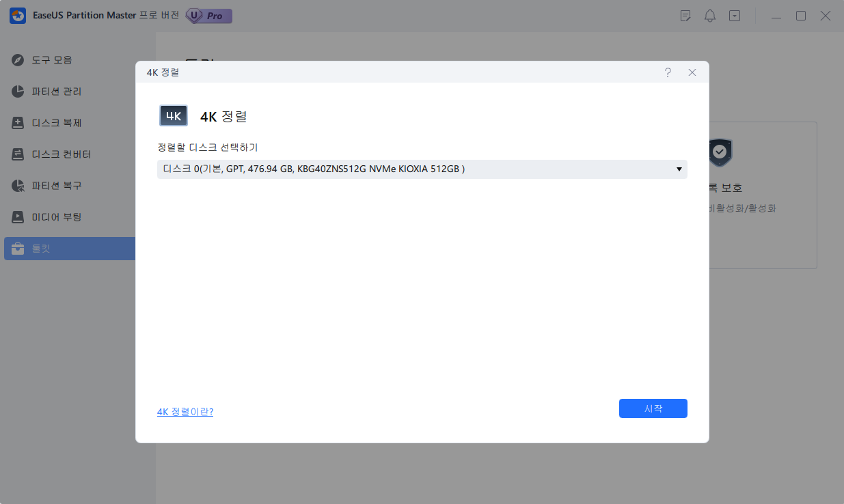
Task: Close the 4K 정렬 dialog
Action: (692, 72)
